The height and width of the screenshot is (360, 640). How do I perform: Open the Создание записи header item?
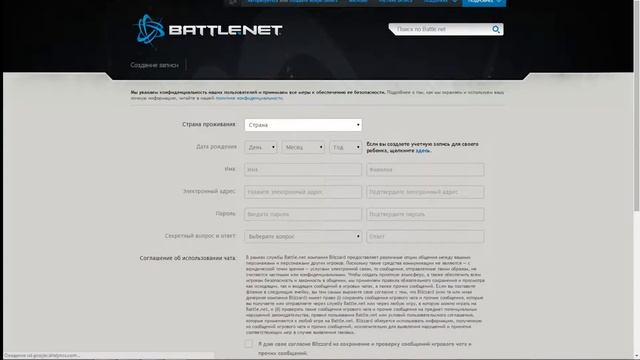click(x=154, y=65)
